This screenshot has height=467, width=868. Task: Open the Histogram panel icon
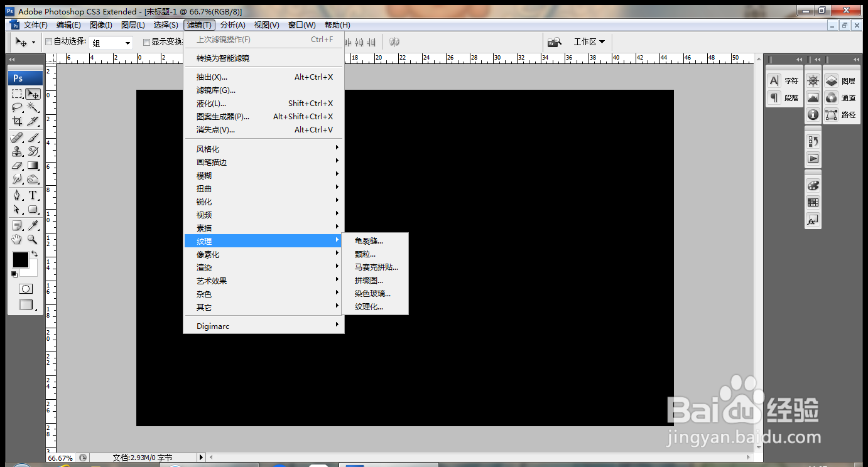(813, 98)
